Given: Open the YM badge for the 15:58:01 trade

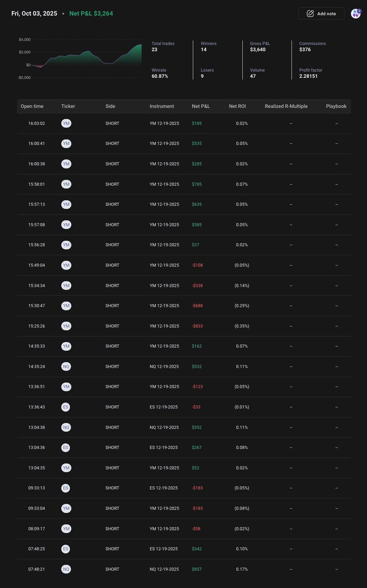Looking at the screenshot, I should [66, 184].
